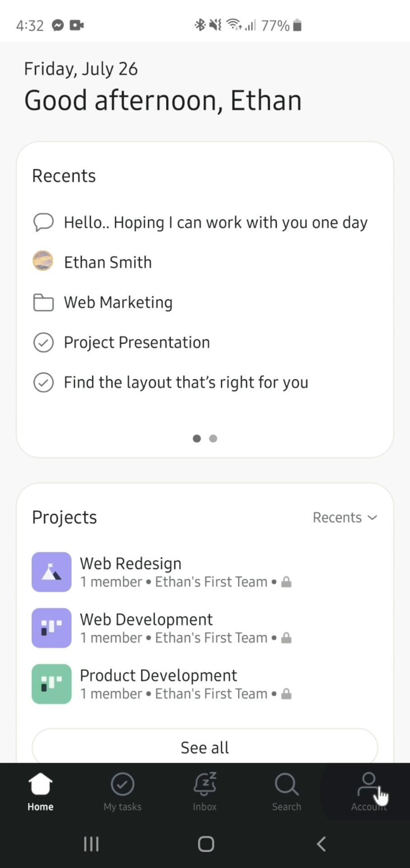Tap the green Product Development project icon
The width and height of the screenshot is (410, 868).
pyautogui.click(x=51, y=684)
